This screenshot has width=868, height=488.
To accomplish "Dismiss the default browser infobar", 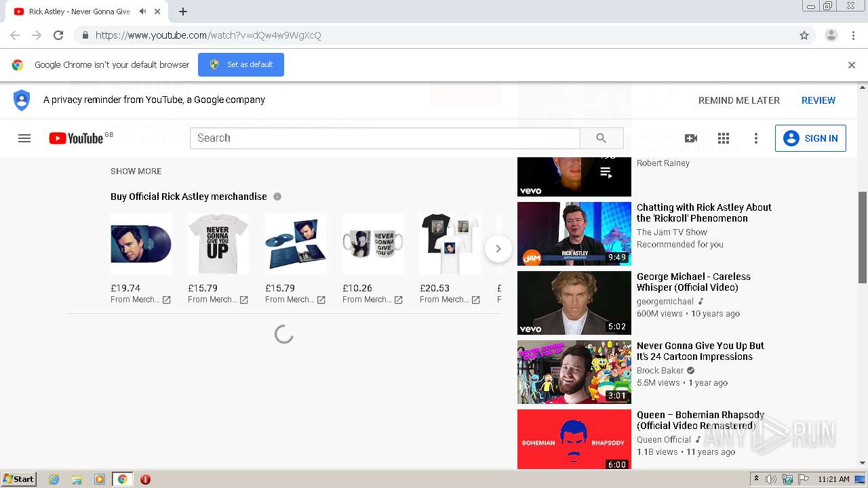I will click(x=852, y=65).
